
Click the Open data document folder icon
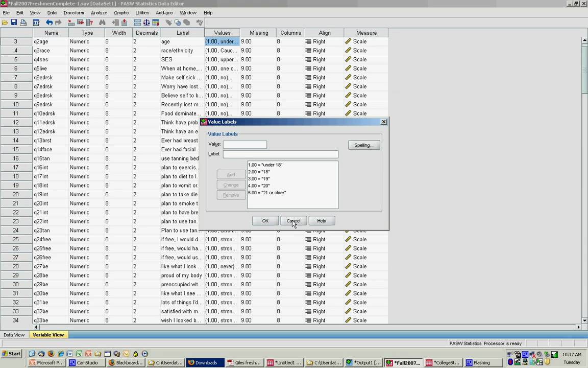(x=5, y=22)
